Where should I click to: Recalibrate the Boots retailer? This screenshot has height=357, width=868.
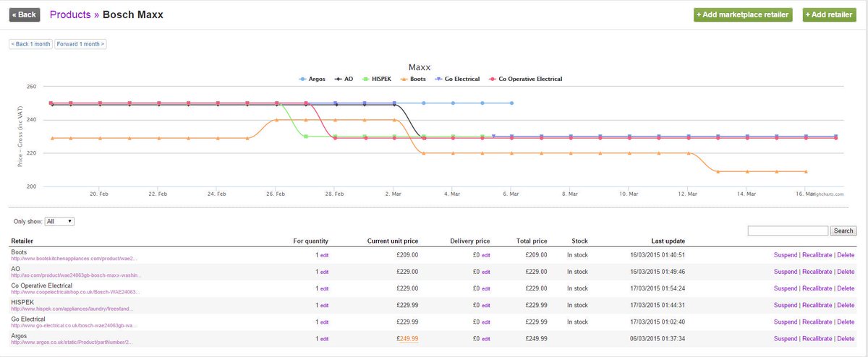coord(817,254)
